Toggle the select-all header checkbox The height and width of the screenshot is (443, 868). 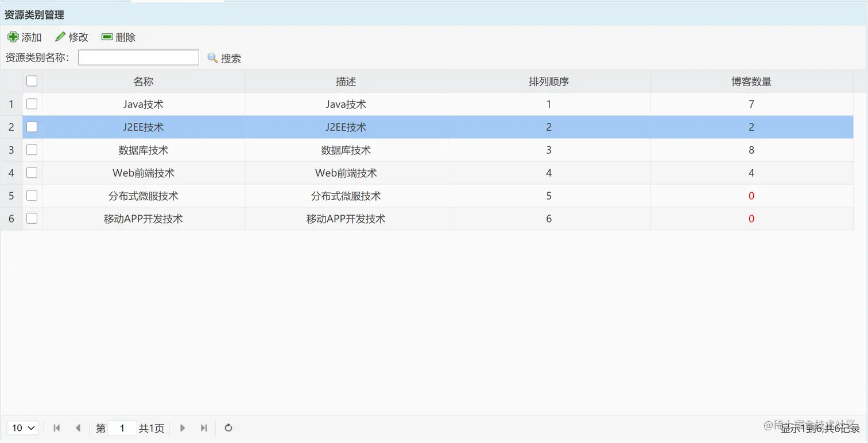pyautogui.click(x=32, y=81)
